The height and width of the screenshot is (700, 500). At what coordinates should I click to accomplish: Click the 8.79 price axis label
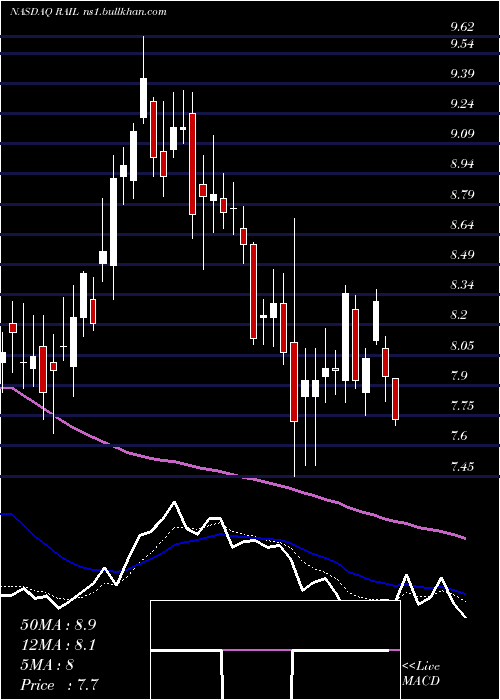[x=462, y=195]
